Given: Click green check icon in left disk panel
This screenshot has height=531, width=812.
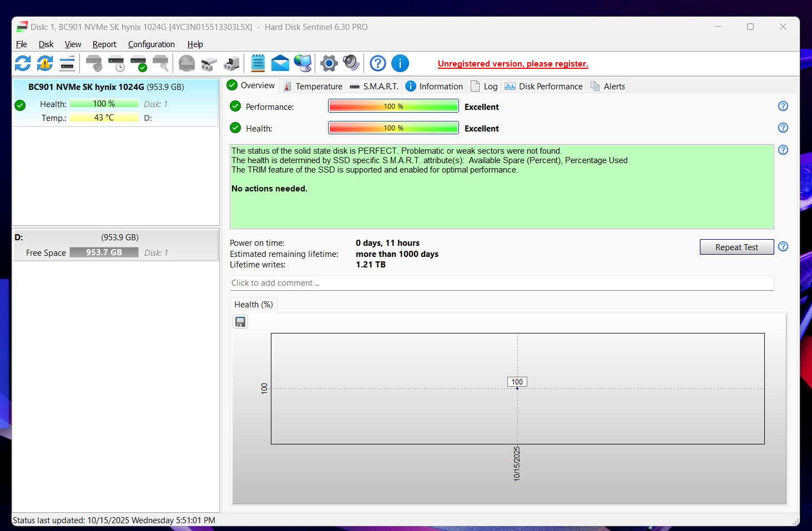Looking at the screenshot, I should pos(20,105).
